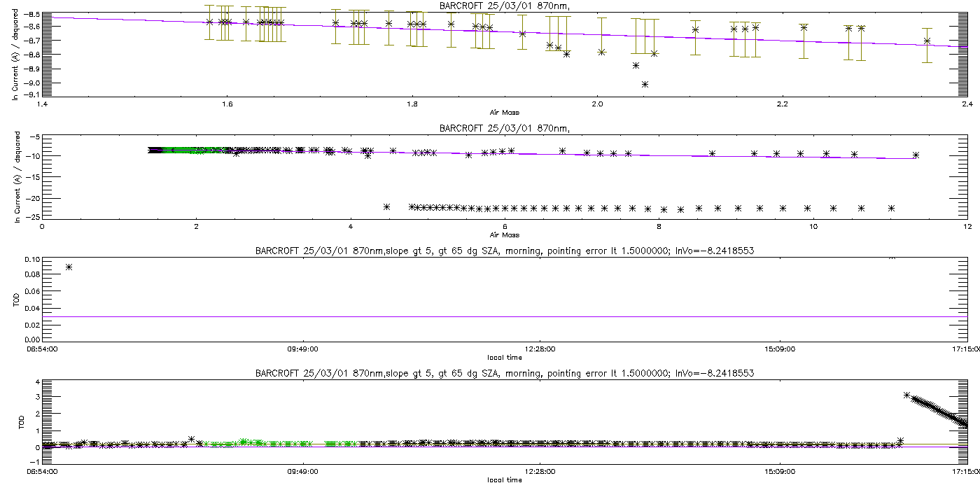Viewport: 980px width, 490px height.
Task: Click green data cluster in second plot
Action: pyautogui.click(x=189, y=150)
